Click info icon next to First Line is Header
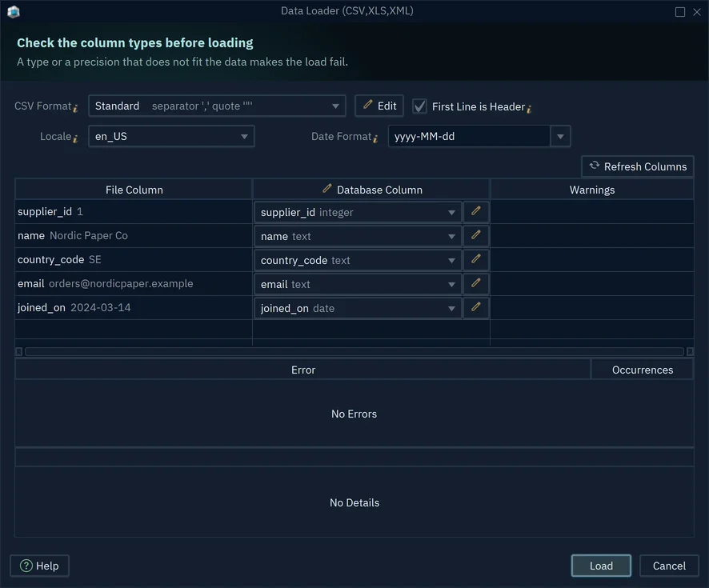Screen dimensions: 709x588 pyautogui.click(x=529, y=109)
